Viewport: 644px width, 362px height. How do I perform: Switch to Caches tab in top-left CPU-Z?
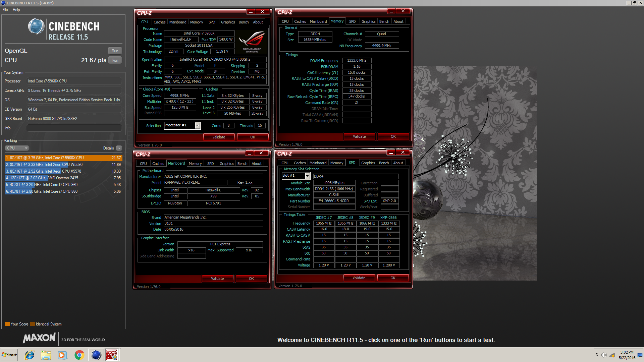pyautogui.click(x=159, y=22)
